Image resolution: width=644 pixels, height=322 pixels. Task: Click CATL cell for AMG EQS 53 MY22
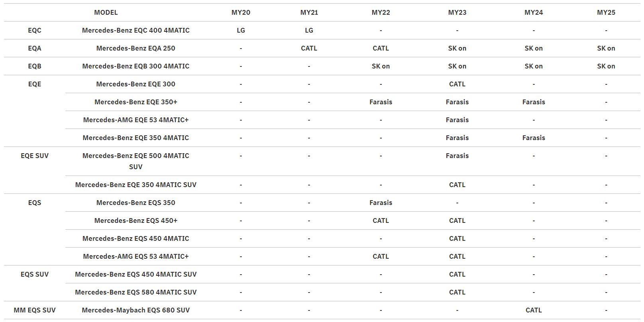(381, 256)
